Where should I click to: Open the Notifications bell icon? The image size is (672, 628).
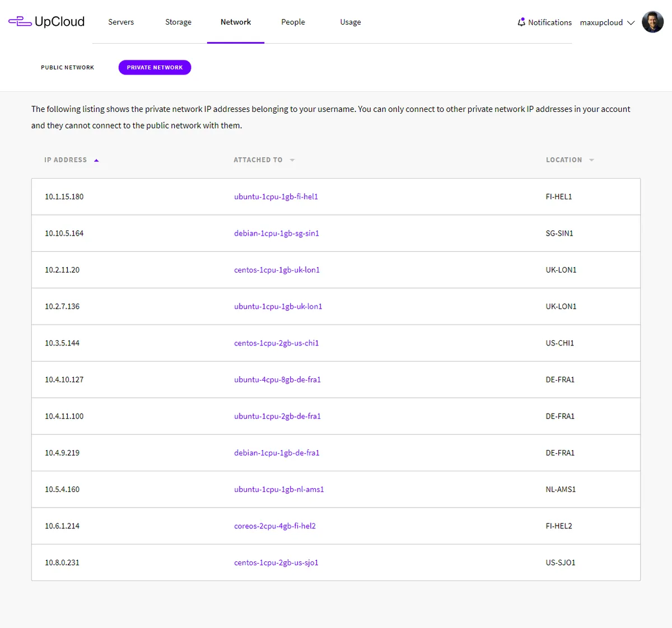(521, 22)
